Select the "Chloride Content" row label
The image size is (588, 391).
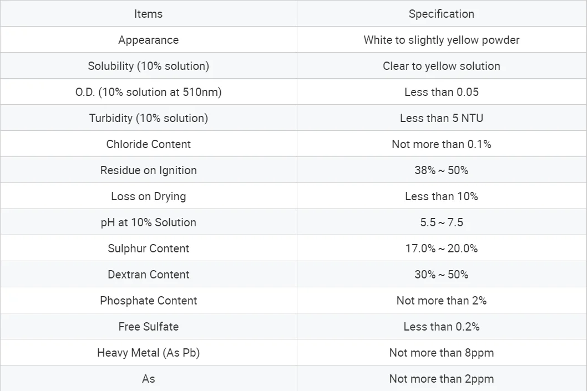[148, 144]
